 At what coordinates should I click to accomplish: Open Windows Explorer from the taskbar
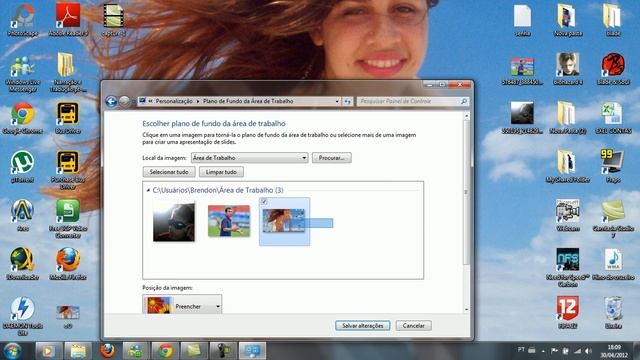pos(78,351)
